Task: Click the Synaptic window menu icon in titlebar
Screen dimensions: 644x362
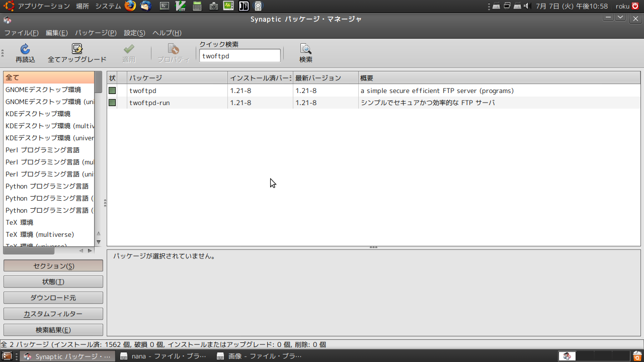Action: point(7,20)
